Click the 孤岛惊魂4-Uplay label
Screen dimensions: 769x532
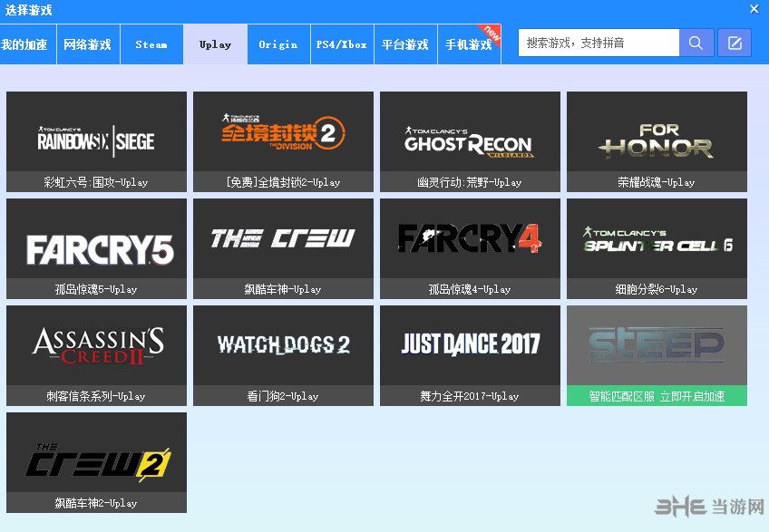point(470,289)
